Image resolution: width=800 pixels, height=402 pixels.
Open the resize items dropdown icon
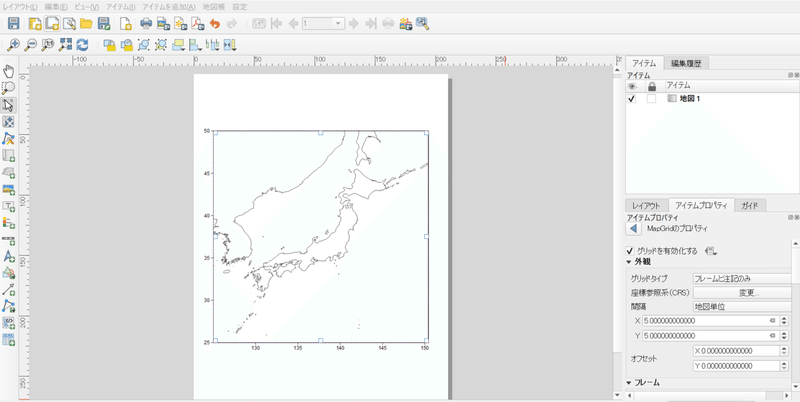(230, 45)
